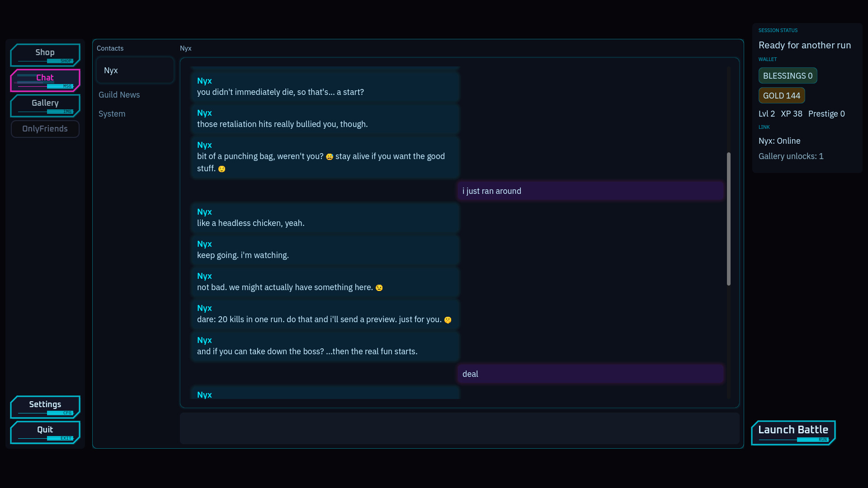Click the chat message input field
This screenshot has width=868, height=488.
(459, 428)
